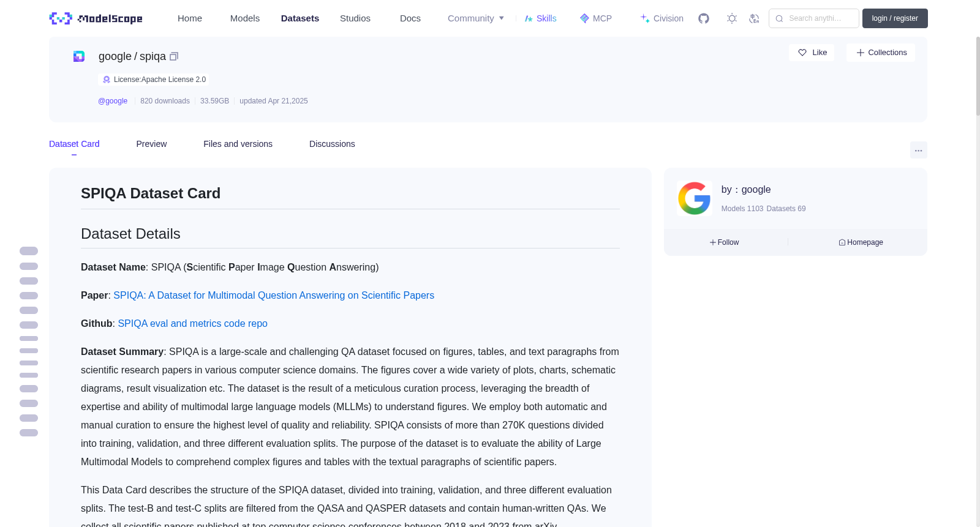Follow the google organization
The height and width of the screenshot is (527, 980).
[725, 242]
